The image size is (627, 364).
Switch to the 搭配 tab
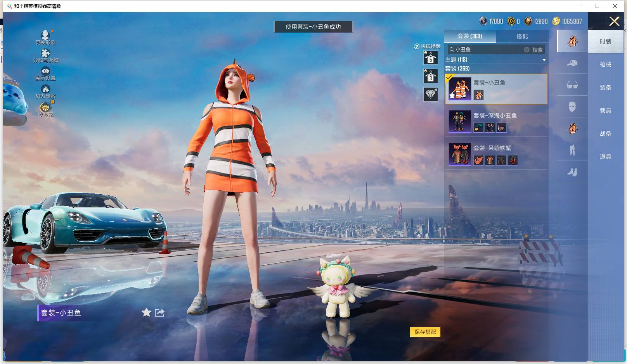click(x=522, y=36)
